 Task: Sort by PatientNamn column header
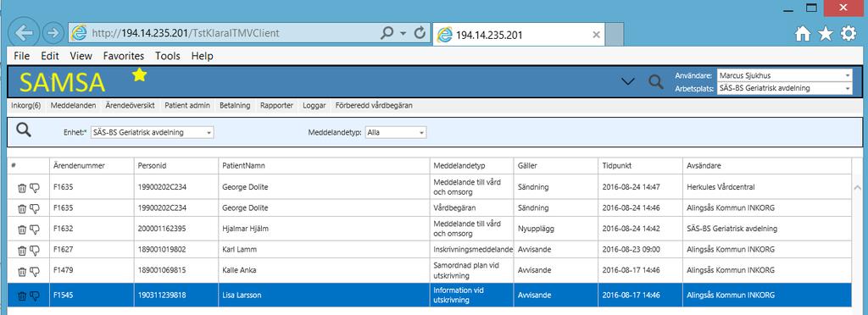[x=324, y=166]
